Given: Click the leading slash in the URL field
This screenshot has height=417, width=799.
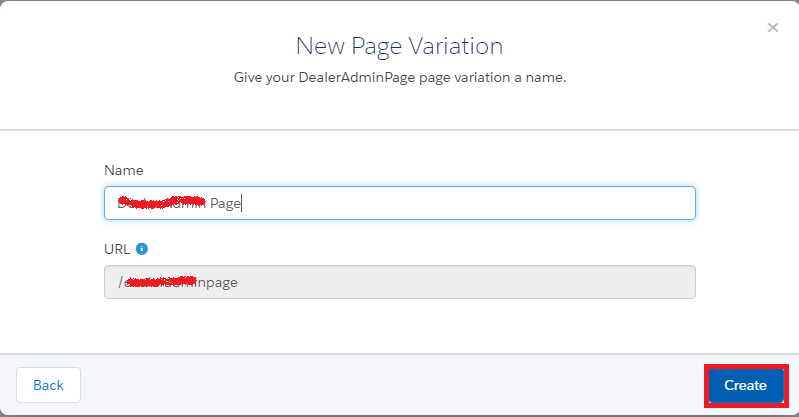Looking at the screenshot, I should [121, 282].
